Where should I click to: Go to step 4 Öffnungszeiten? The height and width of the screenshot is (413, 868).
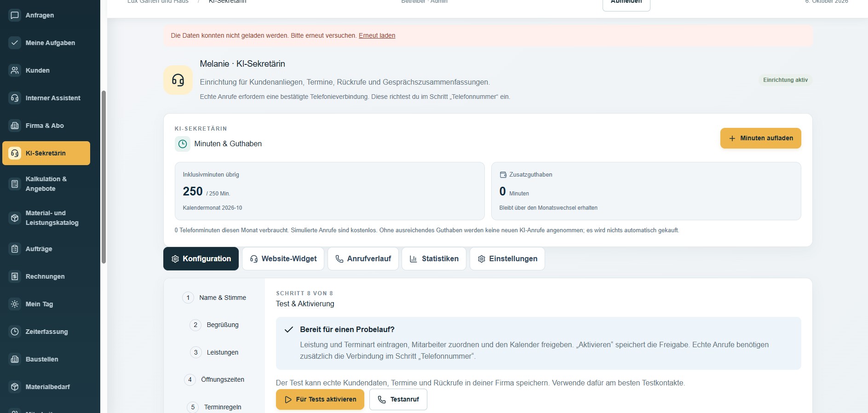coord(214,379)
